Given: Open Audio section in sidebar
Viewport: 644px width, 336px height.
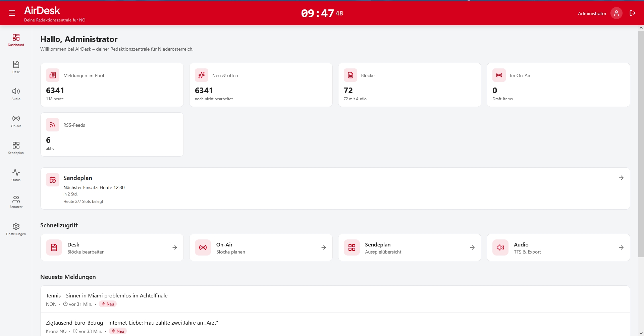Looking at the screenshot, I should [16, 94].
